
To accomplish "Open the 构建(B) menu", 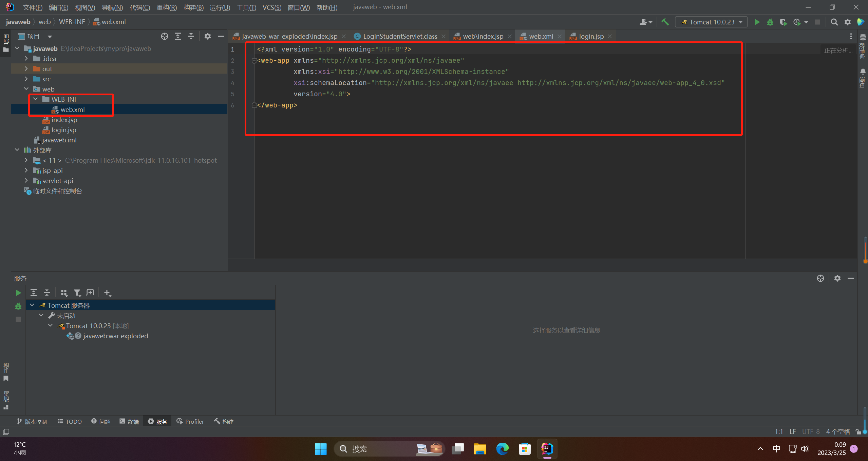I will (x=193, y=7).
